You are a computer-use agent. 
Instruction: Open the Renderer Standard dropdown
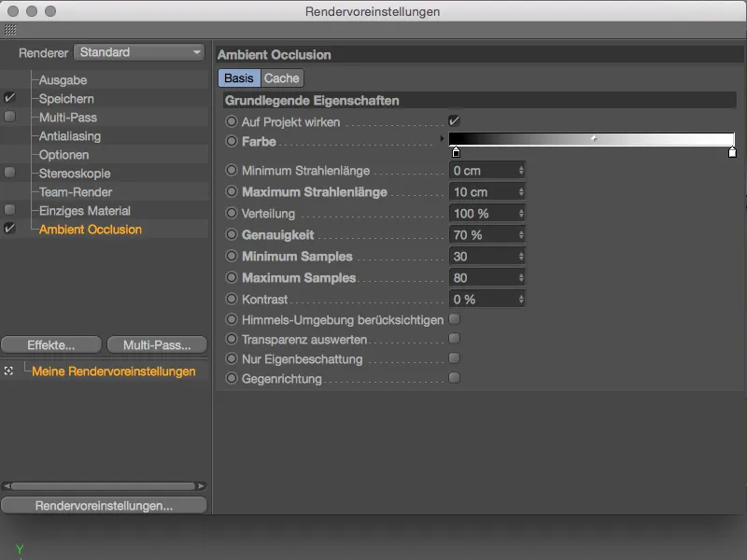[139, 52]
